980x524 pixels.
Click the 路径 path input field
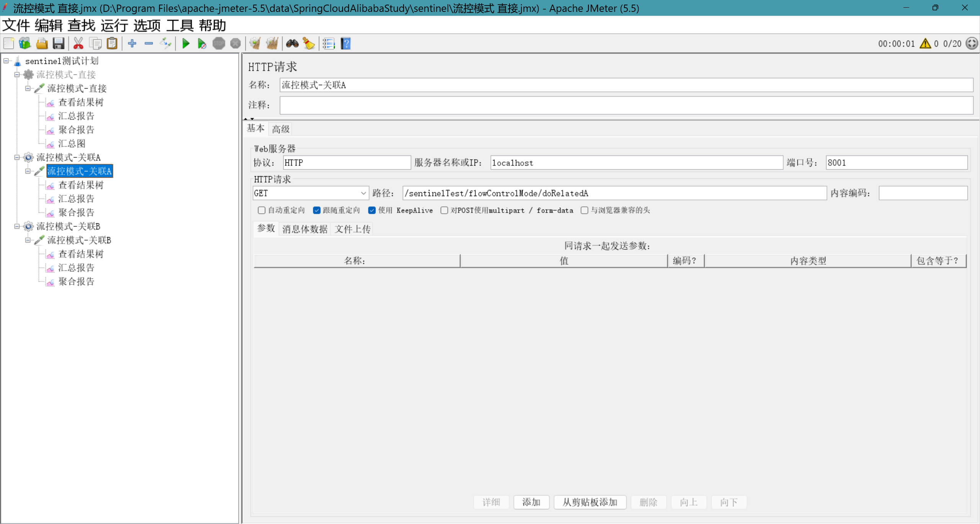(x=614, y=193)
